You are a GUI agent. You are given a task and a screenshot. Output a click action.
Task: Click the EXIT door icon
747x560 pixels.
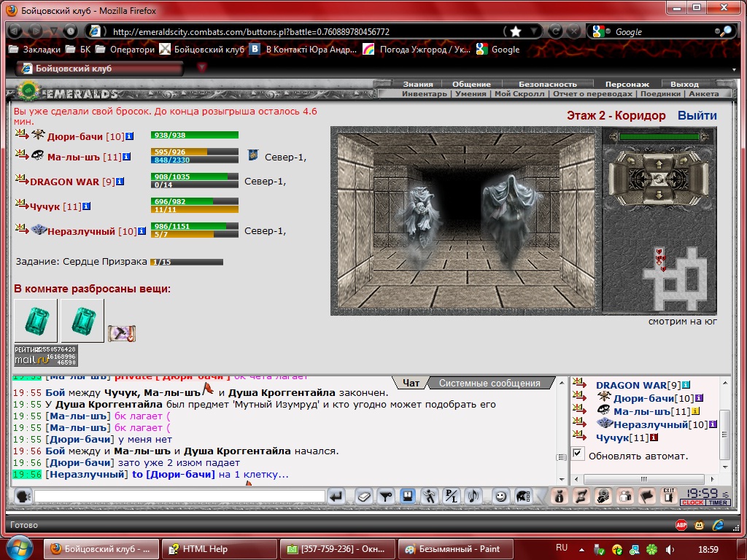668,497
